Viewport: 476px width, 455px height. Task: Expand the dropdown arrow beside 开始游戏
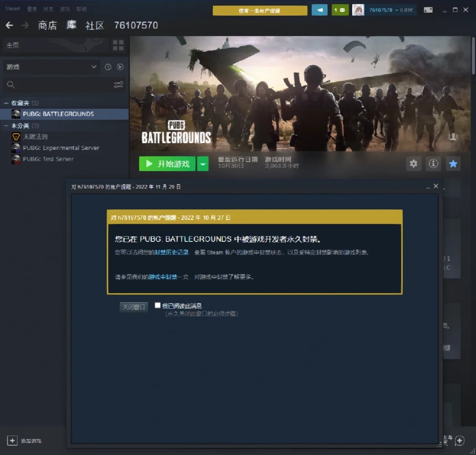[x=203, y=164]
